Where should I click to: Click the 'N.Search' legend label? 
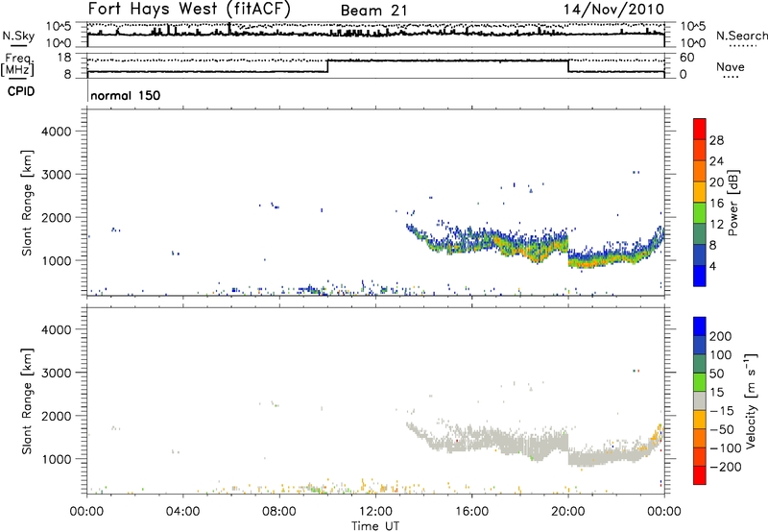tap(741, 36)
